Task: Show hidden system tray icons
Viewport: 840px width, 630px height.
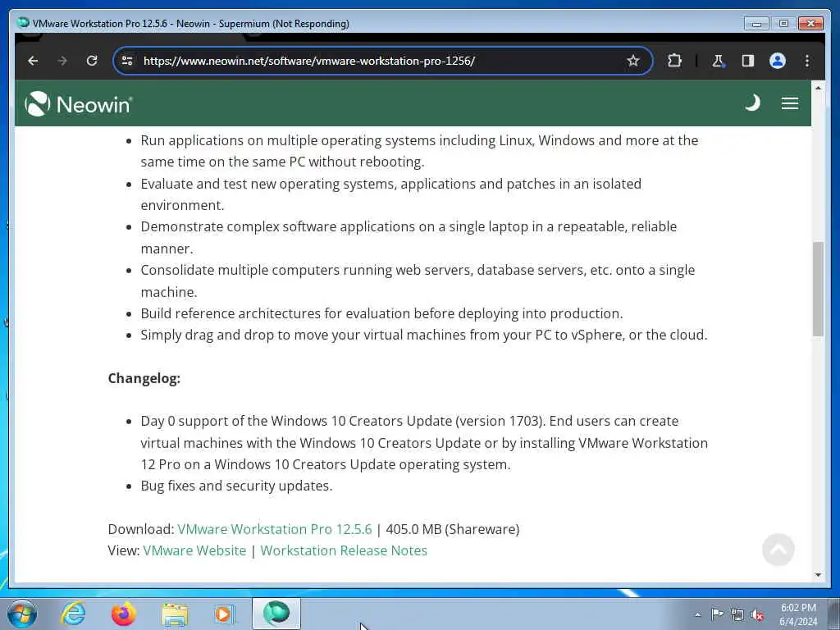Action: (697, 614)
